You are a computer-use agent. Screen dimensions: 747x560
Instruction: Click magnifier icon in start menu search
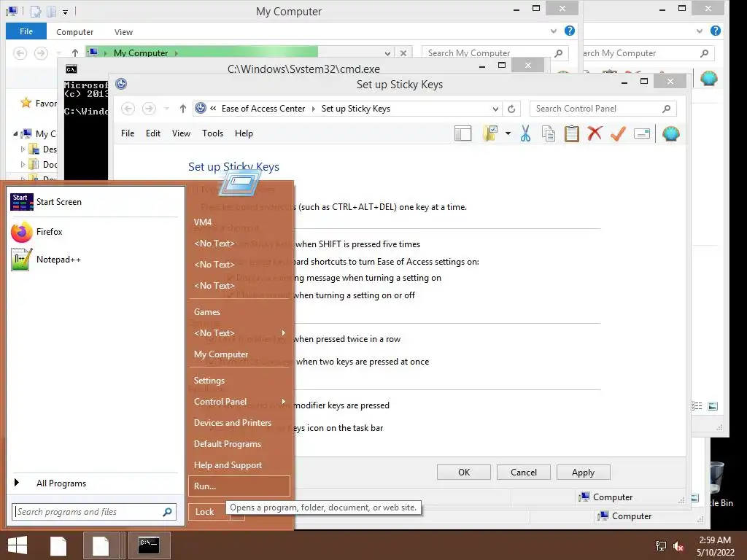[167, 512]
